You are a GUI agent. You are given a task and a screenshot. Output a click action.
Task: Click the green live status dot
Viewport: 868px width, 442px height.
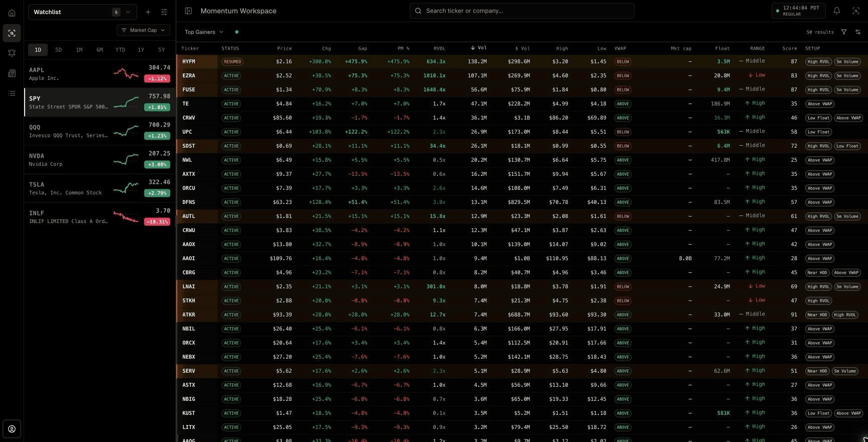pyautogui.click(x=237, y=32)
